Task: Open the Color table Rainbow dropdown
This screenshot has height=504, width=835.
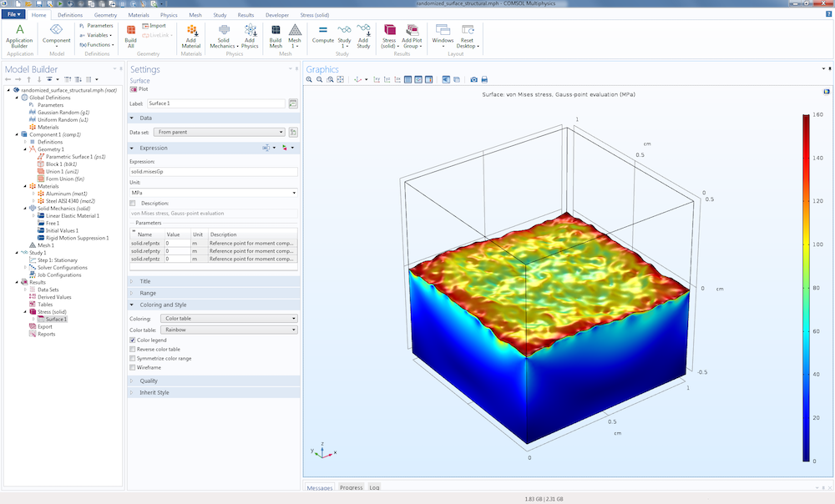Action: 229,330
